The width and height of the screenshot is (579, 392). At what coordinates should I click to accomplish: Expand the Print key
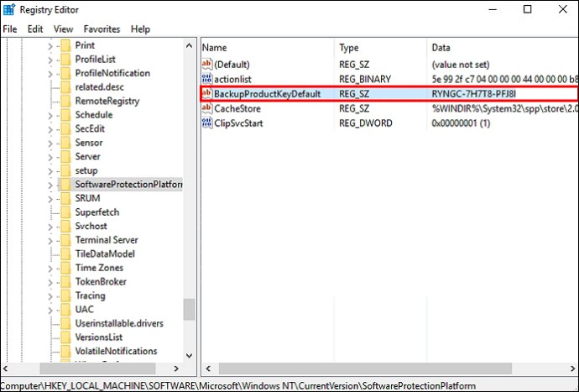(x=50, y=46)
